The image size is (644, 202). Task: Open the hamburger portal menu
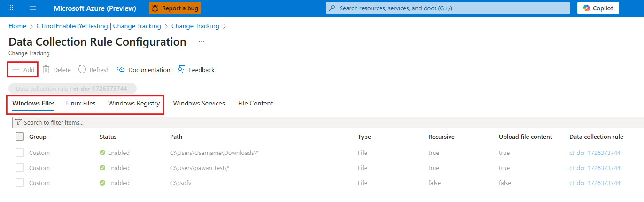(x=33, y=8)
